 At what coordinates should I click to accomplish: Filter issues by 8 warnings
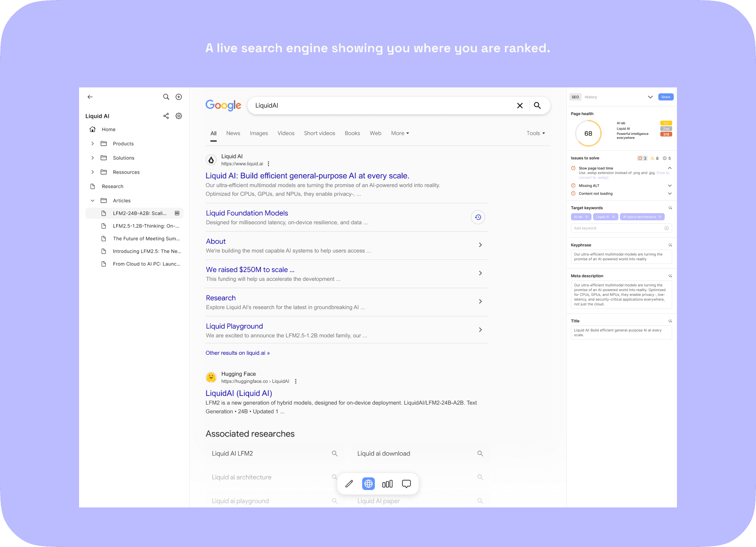pos(655,158)
